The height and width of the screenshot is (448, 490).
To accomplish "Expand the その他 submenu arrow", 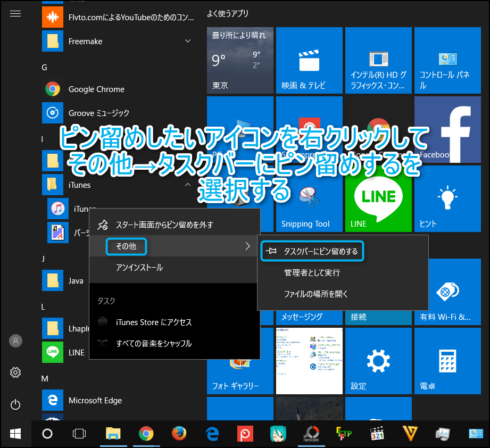I will [247, 246].
